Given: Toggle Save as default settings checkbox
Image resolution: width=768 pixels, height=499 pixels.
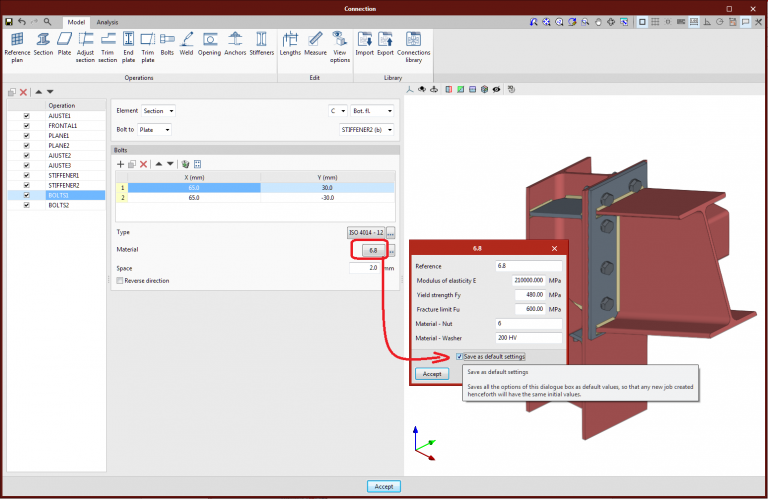Looking at the screenshot, I should point(459,356).
